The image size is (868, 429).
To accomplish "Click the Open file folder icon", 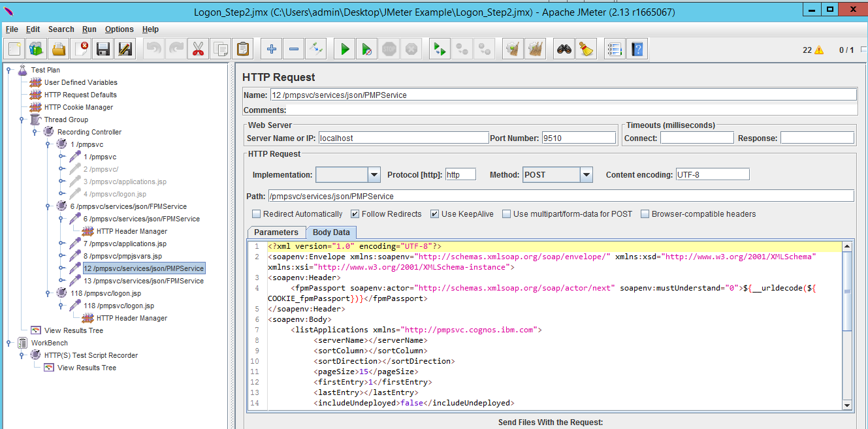I will pyautogui.click(x=59, y=48).
